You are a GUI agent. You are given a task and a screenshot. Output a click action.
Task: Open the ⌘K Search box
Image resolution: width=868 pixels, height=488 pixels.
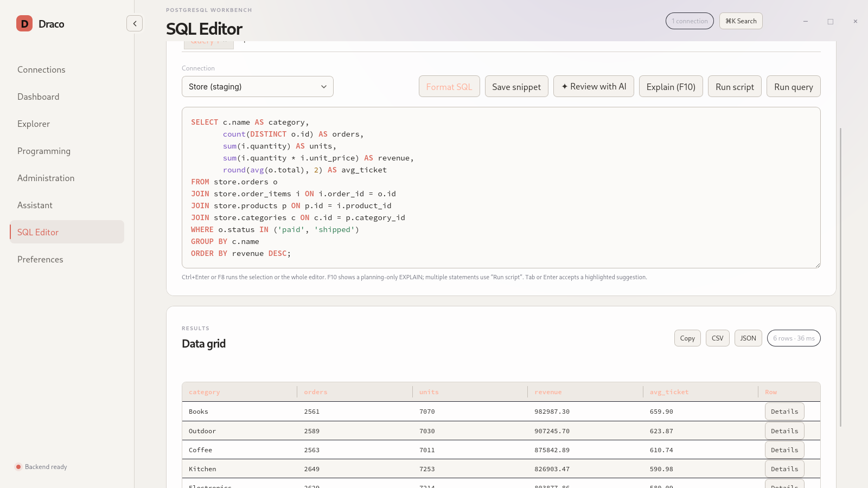[x=741, y=21]
